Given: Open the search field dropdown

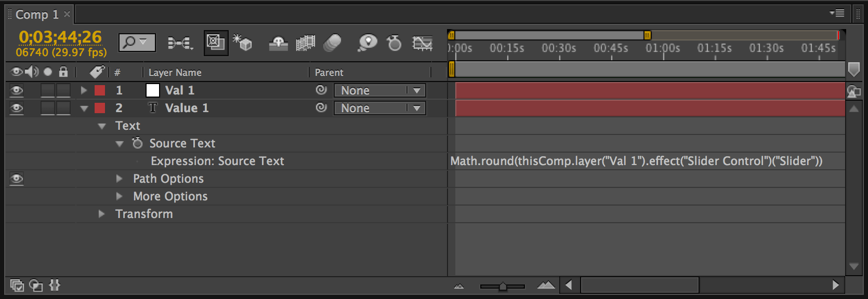Looking at the screenshot, I should coord(137,42).
